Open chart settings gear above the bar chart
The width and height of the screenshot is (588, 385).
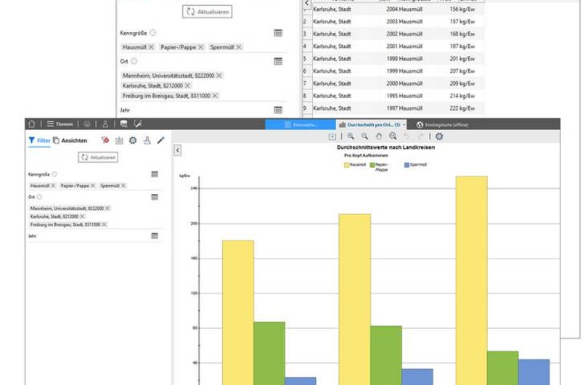[439, 136]
